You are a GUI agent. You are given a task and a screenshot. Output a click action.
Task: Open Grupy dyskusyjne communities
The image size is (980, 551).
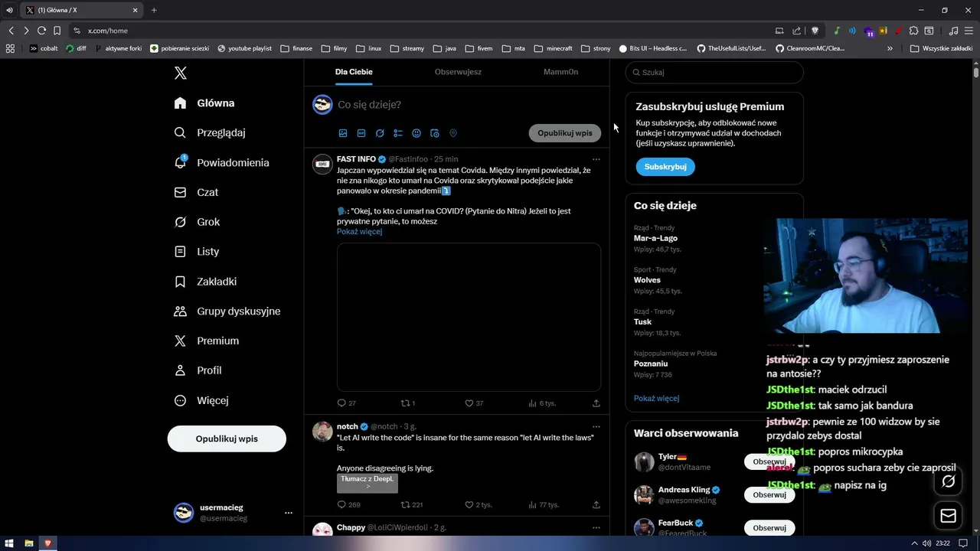tap(227, 311)
